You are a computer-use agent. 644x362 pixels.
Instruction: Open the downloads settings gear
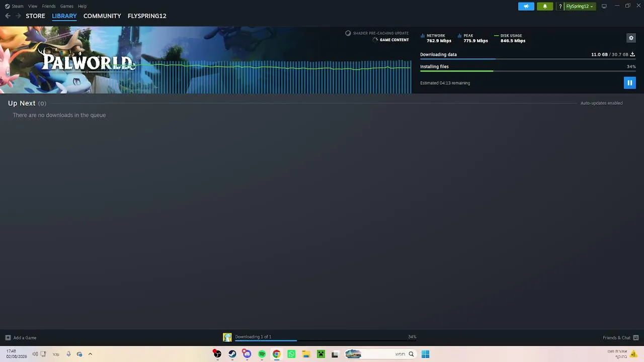(x=631, y=38)
